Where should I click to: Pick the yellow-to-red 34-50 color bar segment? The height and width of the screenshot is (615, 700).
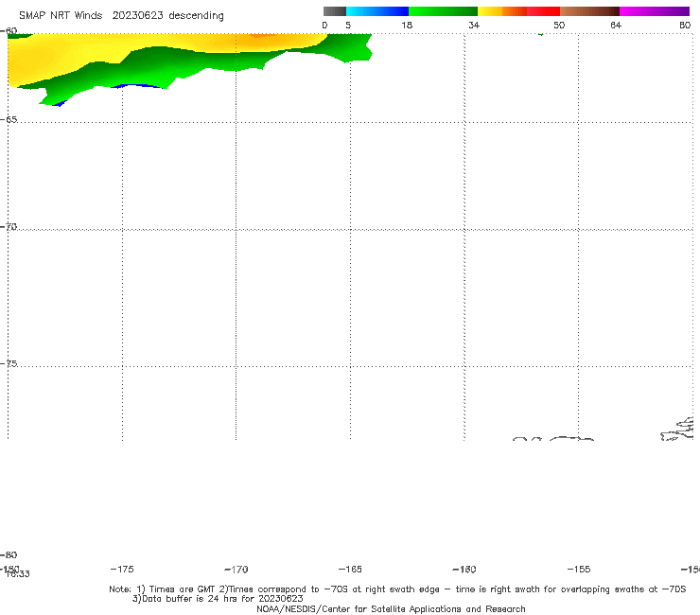(x=518, y=11)
